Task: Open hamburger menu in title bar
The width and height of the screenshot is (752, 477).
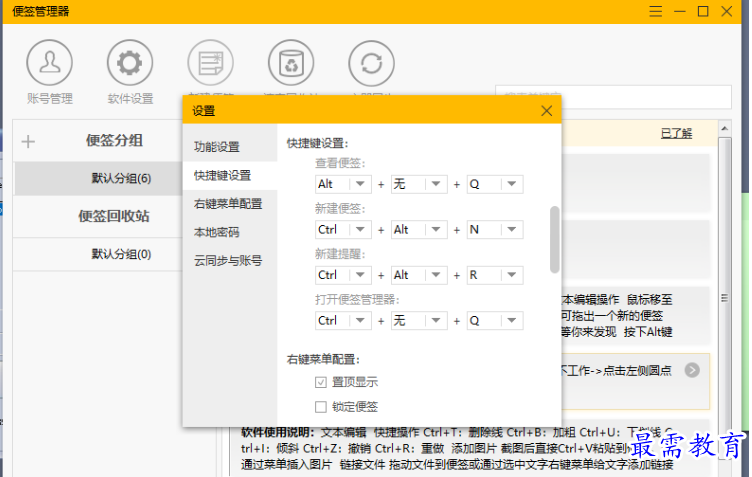Action: (x=656, y=11)
